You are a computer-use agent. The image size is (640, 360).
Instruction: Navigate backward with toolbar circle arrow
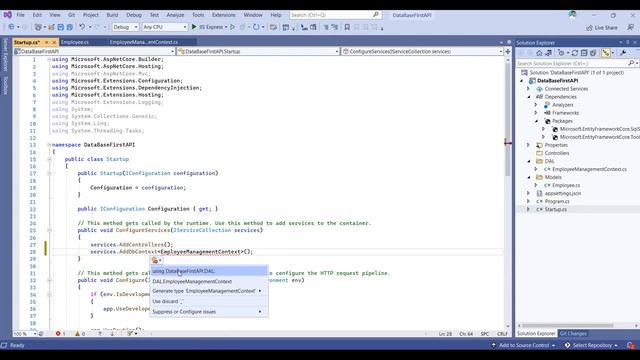click(x=11, y=27)
